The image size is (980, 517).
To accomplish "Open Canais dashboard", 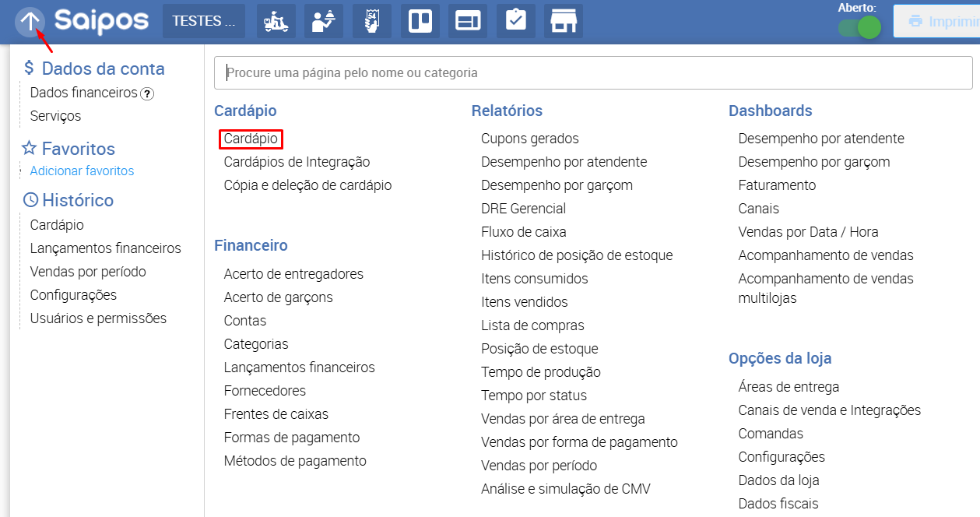I will tap(758, 209).
